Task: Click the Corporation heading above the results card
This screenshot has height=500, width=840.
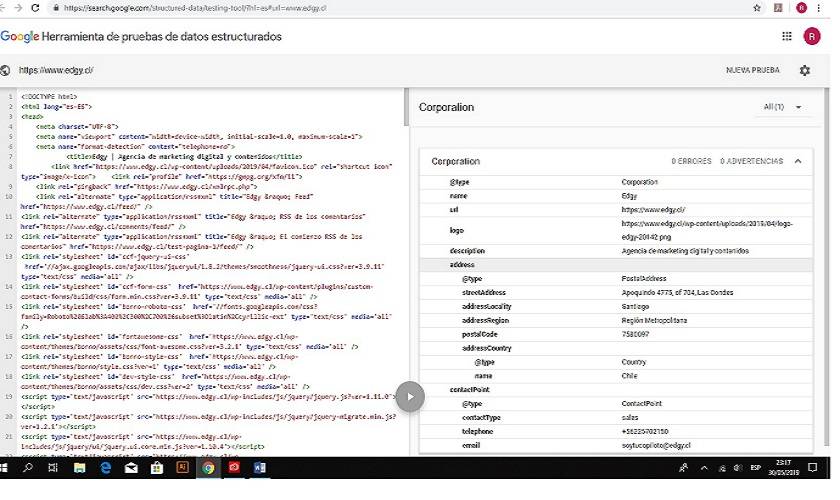Action: 446,107
